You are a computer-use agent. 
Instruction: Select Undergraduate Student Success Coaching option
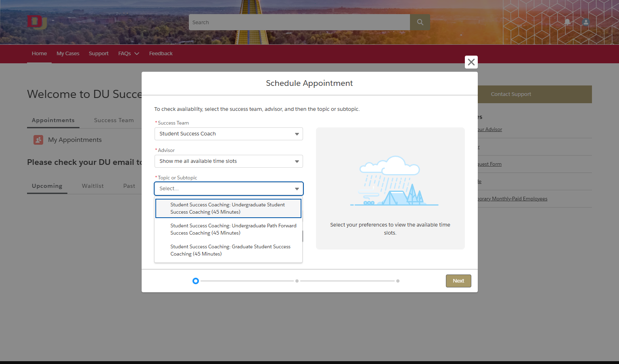coord(228,208)
